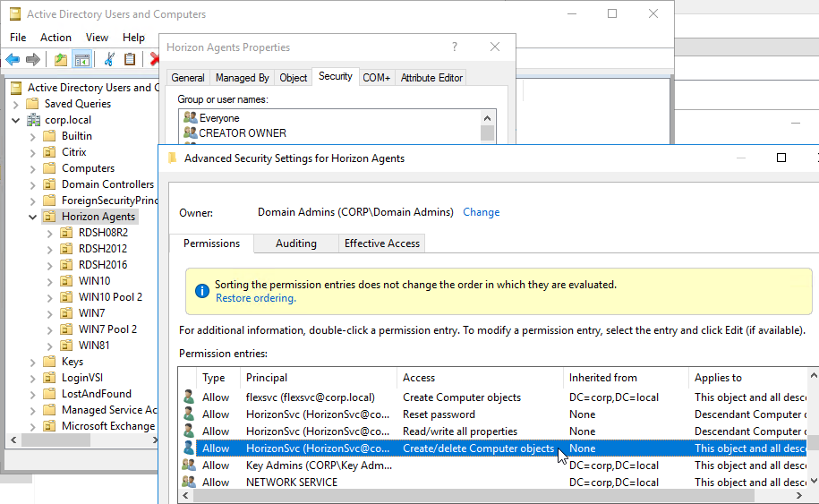The image size is (819, 504).
Task: Click the Restore ordering link
Action: (x=255, y=298)
